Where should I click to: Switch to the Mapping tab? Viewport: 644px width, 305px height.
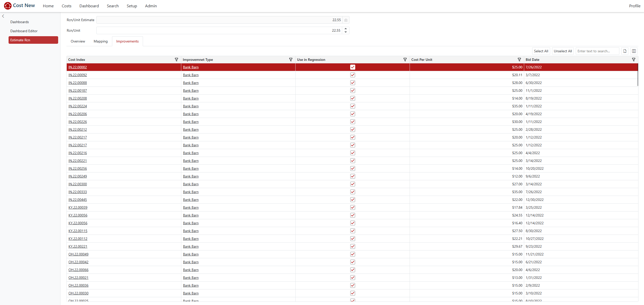(x=100, y=41)
